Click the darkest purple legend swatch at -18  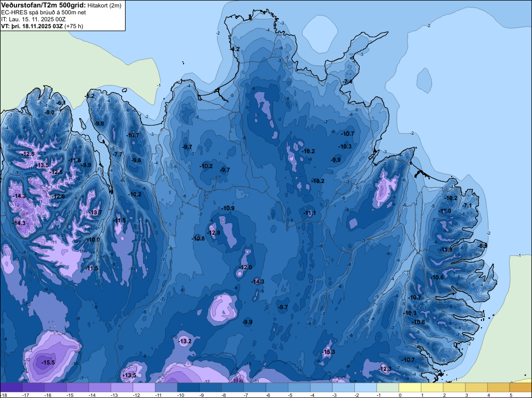coord(11,387)
